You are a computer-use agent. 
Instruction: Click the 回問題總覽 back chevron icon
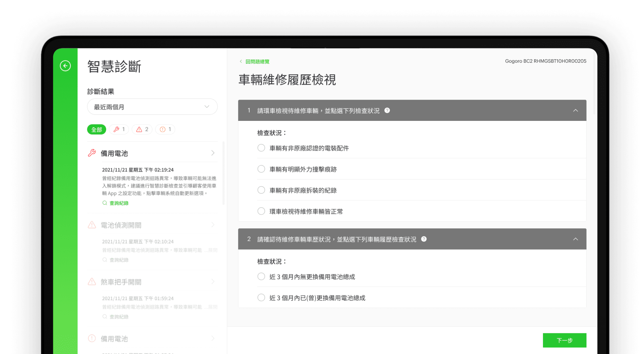(241, 61)
